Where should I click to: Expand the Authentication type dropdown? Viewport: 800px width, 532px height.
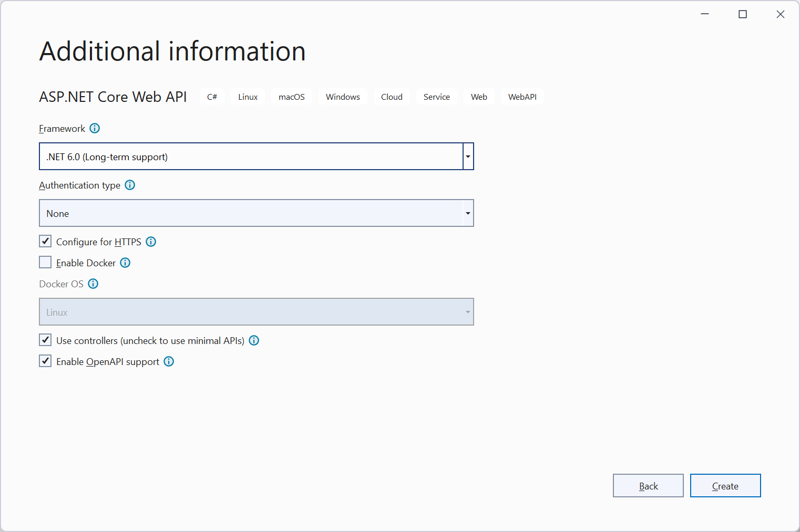pos(468,213)
